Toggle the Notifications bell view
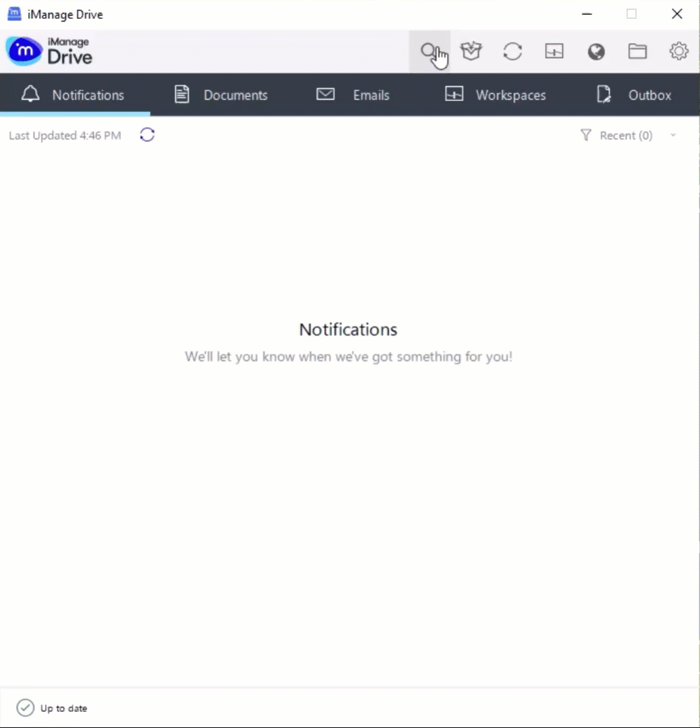Screen dimensions: 700x728 pos(74,95)
